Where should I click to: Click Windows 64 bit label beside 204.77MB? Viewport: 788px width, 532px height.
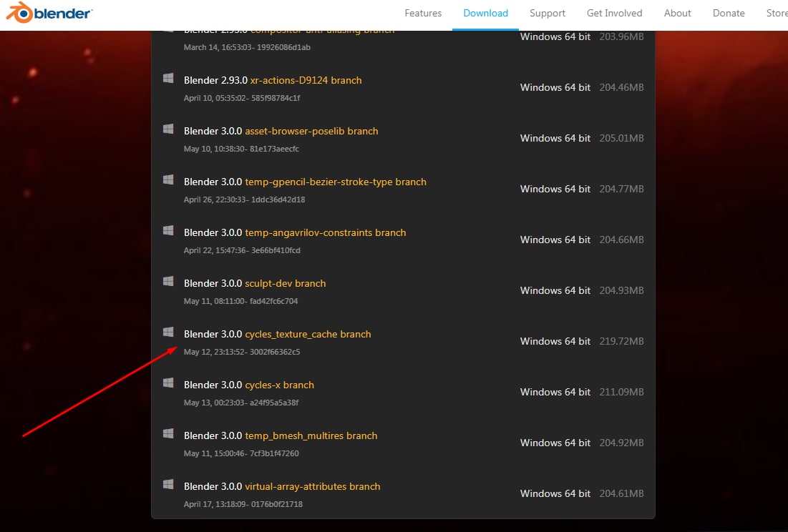pyautogui.click(x=555, y=189)
